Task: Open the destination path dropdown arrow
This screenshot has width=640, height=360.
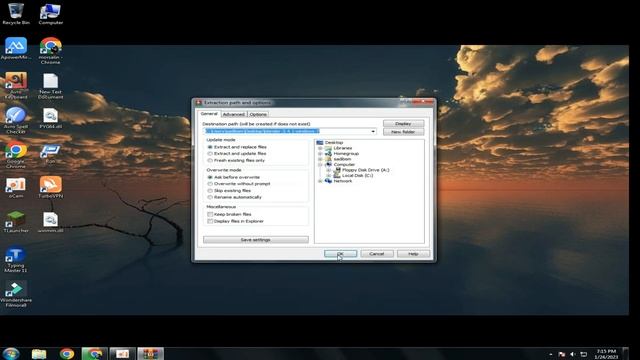Action: [x=373, y=131]
